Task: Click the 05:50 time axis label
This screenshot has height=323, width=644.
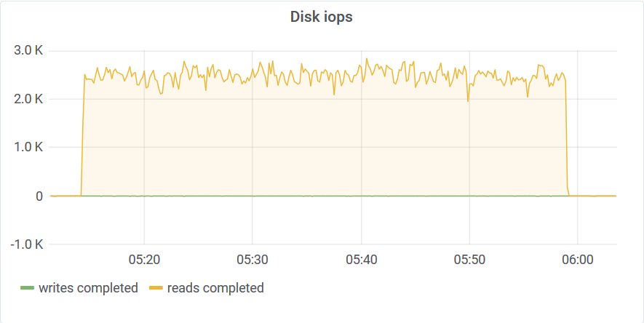Action: click(x=469, y=260)
